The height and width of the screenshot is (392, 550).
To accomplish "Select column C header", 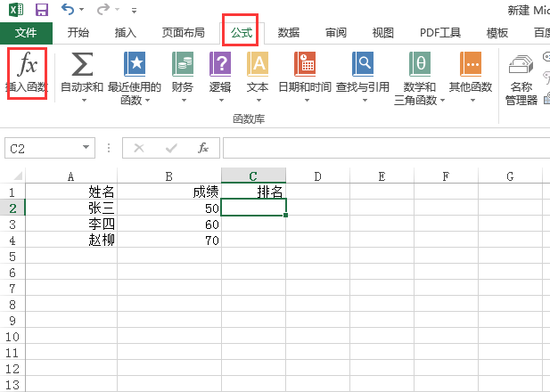I will coord(253,176).
